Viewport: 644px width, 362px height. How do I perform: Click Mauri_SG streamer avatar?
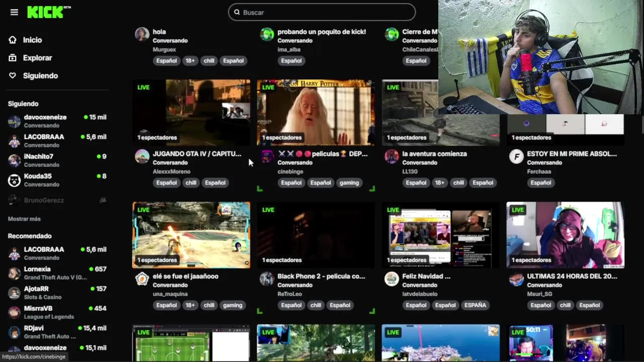point(516,279)
